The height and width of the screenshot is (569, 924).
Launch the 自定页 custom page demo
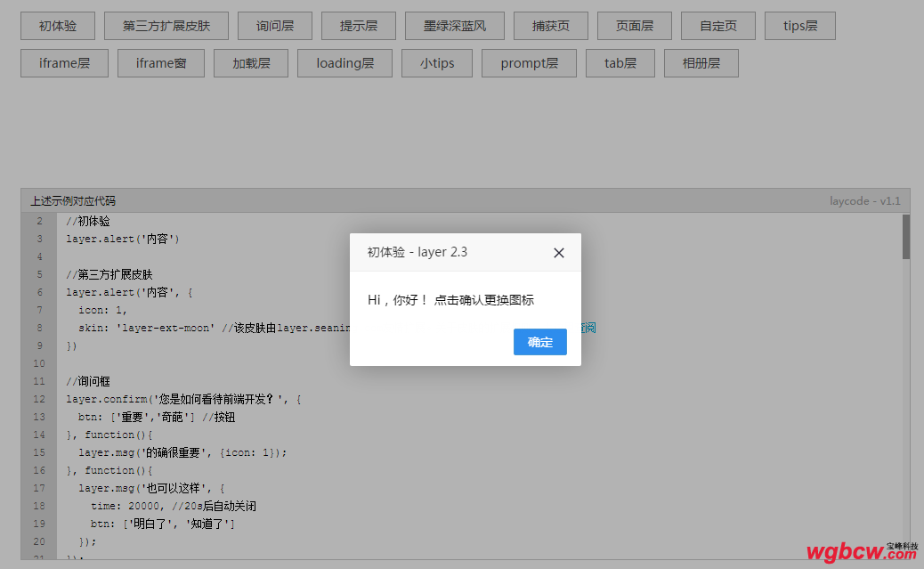pyautogui.click(x=717, y=26)
